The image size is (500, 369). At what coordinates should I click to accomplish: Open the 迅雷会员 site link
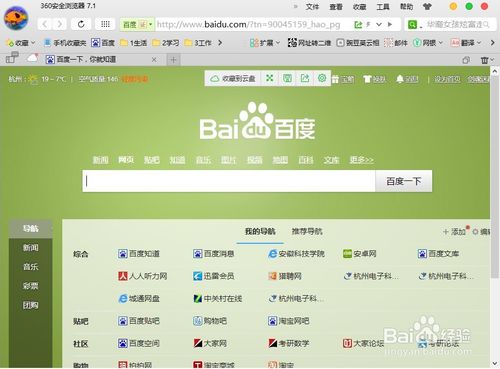[x=214, y=276]
